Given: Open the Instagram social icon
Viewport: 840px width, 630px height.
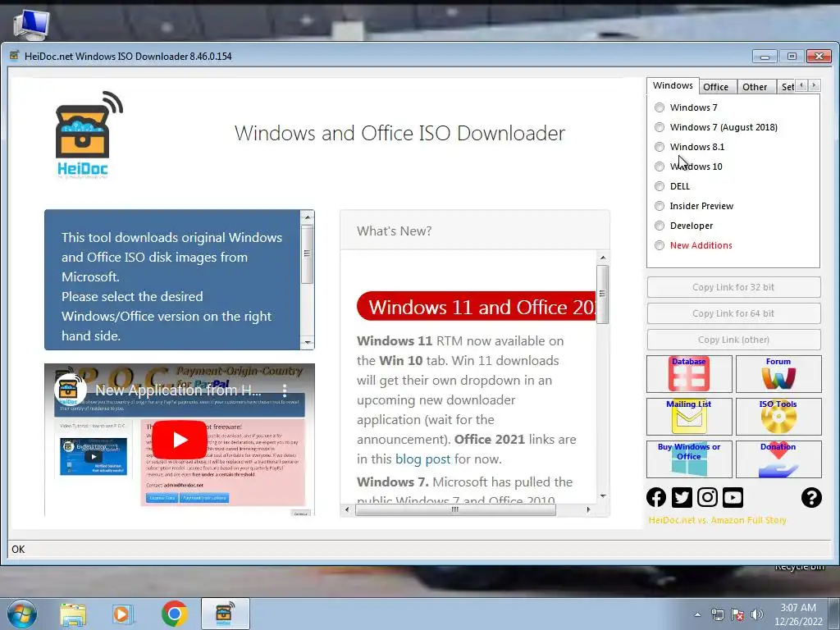Looking at the screenshot, I should (707, 498).
